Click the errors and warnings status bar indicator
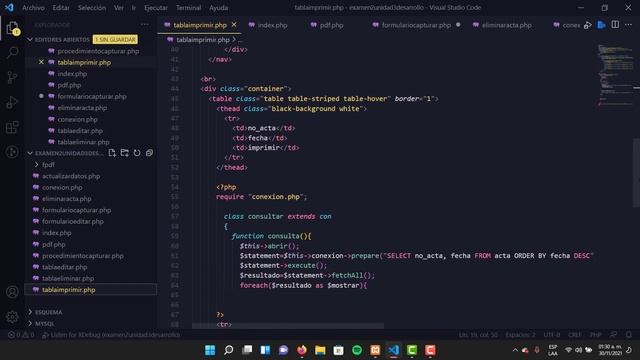 21,335
